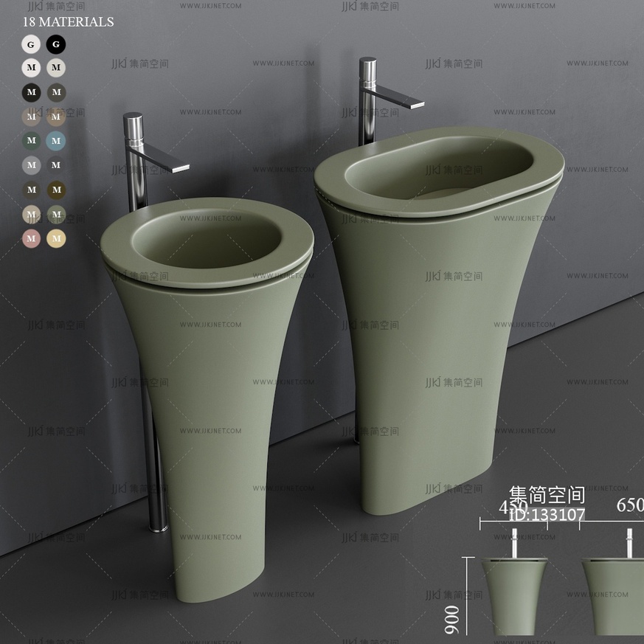The height and width of the screenshot is (644, 644).
Task: Select the black glossy G material swatch
Action: 56,44
